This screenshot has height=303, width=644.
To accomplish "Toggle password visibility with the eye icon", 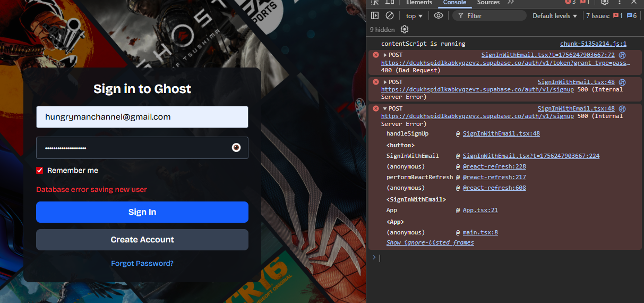I will pos(236,148).
